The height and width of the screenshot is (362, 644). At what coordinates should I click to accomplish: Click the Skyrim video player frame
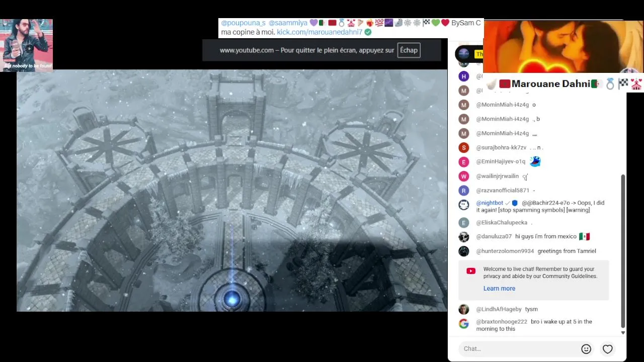(x=232, y=191)
